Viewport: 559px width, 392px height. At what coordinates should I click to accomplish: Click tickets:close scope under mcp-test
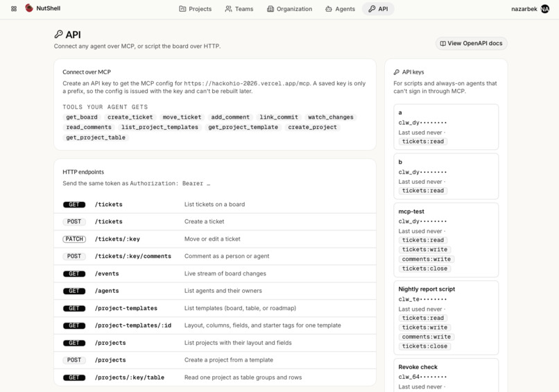(x=424, y=269)
